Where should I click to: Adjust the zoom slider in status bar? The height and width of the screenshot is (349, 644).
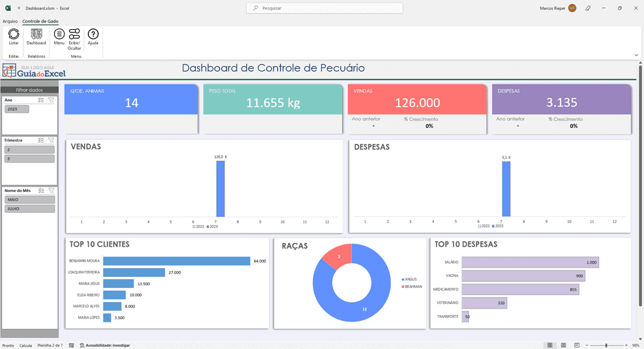click(606, 345)
